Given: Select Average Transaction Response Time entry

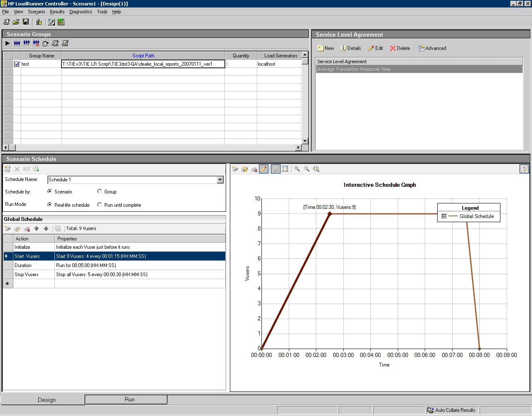Looking at the screenshot, I should 419,69.
